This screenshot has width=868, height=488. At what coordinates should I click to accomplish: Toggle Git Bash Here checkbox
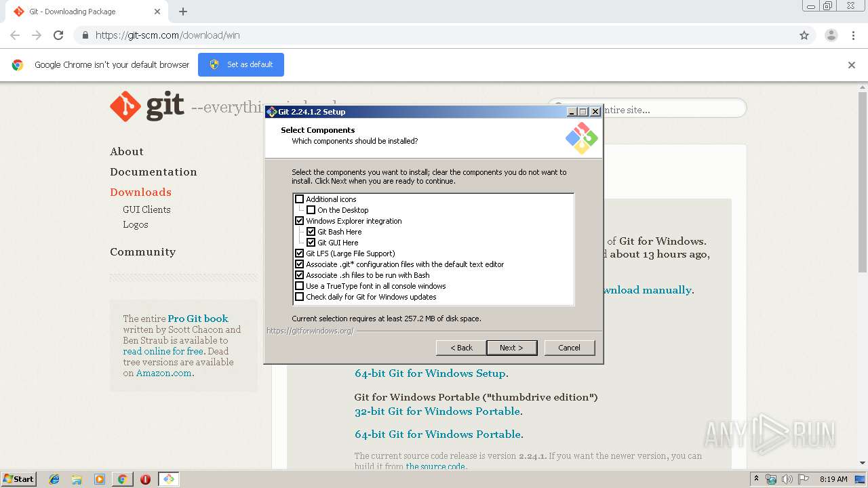point(311,232)
